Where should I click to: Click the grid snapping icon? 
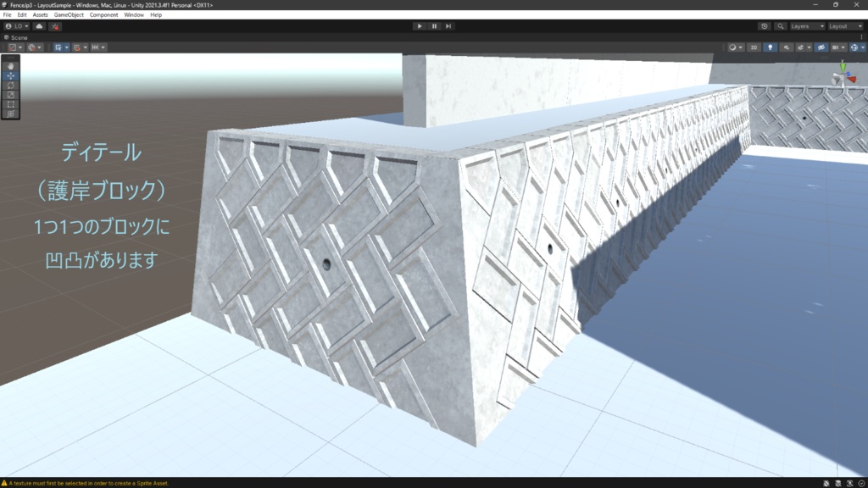(x=77, y=47)
